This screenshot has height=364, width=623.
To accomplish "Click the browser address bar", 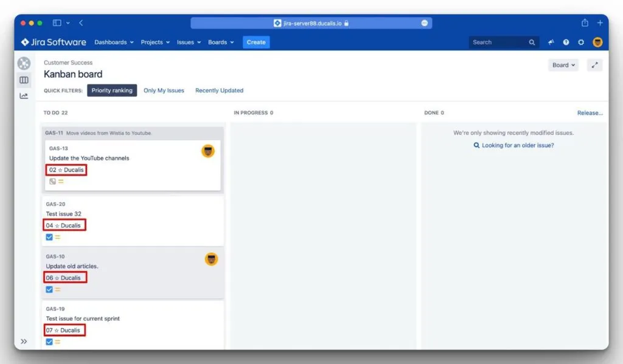I will [311, 23].
